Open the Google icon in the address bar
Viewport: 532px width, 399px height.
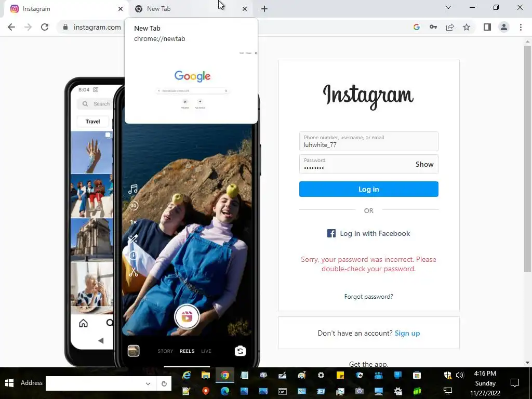(417, 27)
